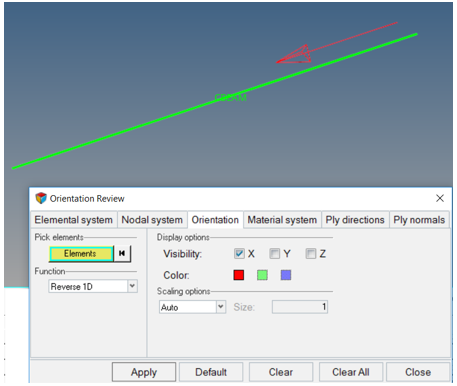Click the Size input field
The image size is (457, 386).
point(300,307)
